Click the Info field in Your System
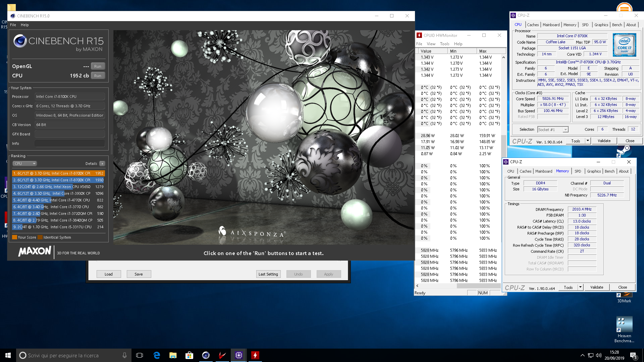 [70, 143]
